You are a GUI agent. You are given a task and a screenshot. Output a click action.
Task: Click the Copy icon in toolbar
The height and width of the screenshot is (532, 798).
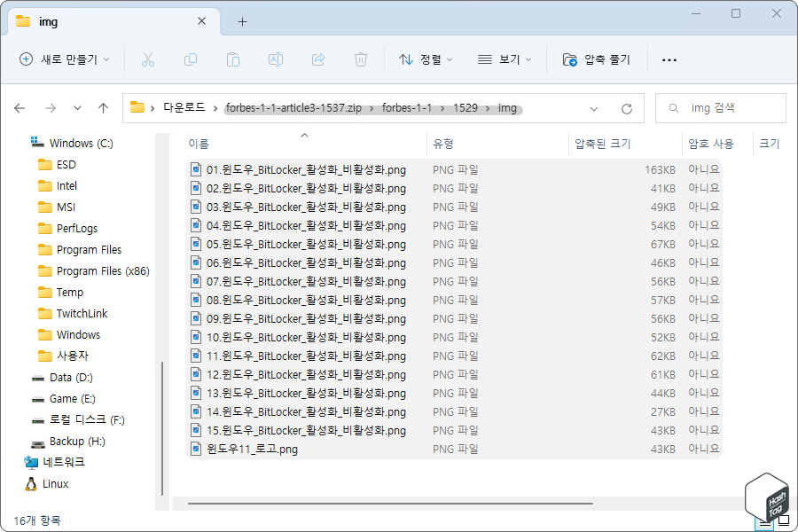click(x=191, y=59)
